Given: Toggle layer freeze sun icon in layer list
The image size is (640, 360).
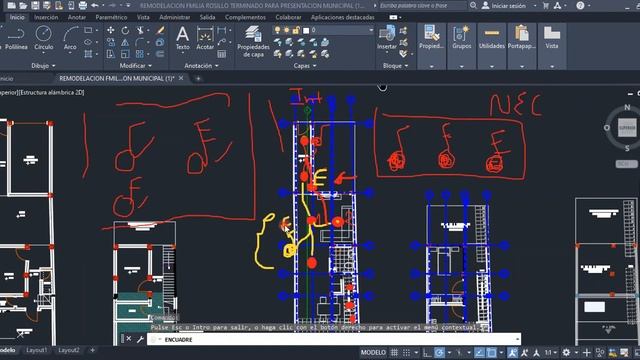Looking at the screenshot, I should 287,30.
